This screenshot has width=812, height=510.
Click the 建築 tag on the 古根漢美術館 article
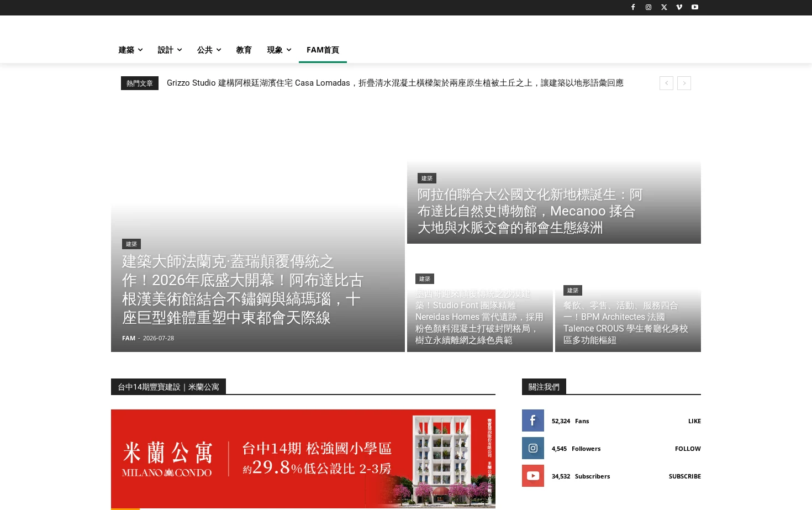(131, 244)
